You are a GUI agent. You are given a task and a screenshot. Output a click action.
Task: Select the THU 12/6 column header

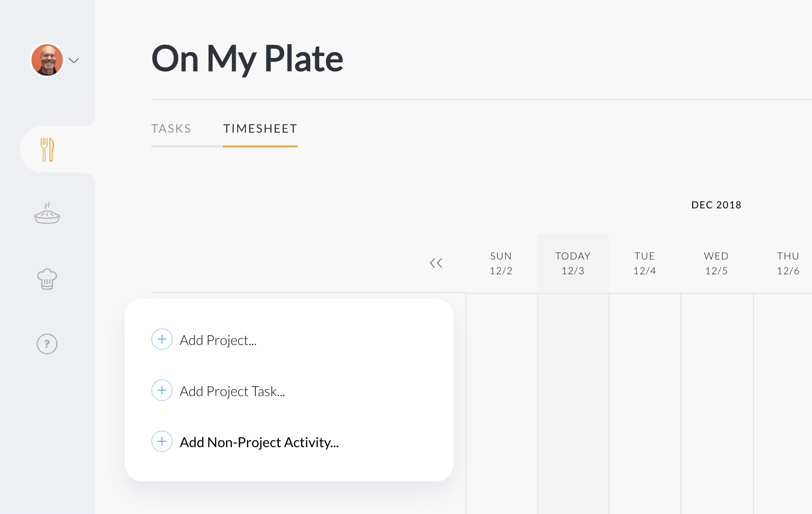click(788, 263)
